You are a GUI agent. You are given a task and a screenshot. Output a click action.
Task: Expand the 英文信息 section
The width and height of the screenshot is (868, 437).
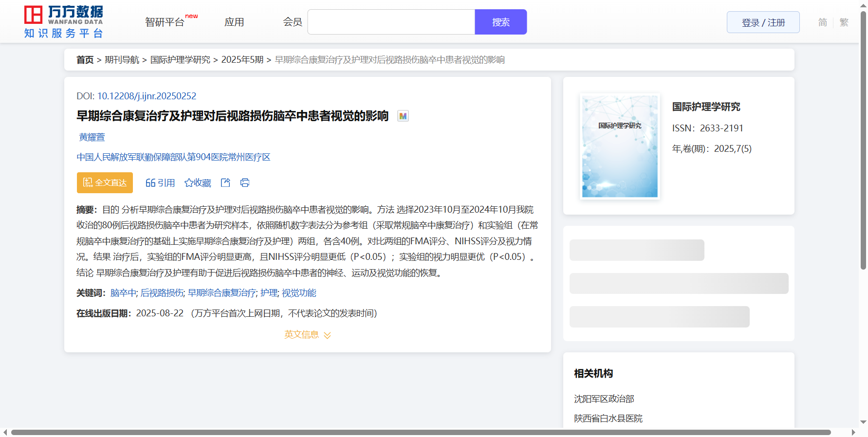(307, 335)
